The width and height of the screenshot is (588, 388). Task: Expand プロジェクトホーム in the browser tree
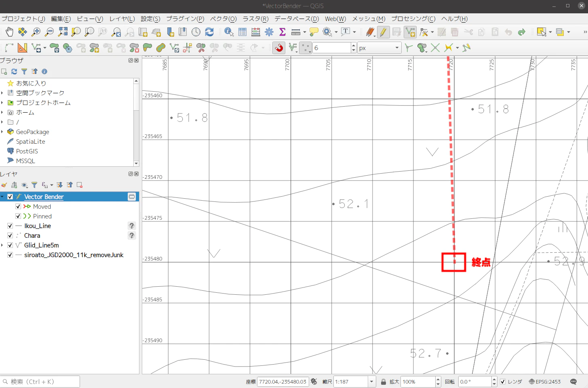(x=2, y=103)
